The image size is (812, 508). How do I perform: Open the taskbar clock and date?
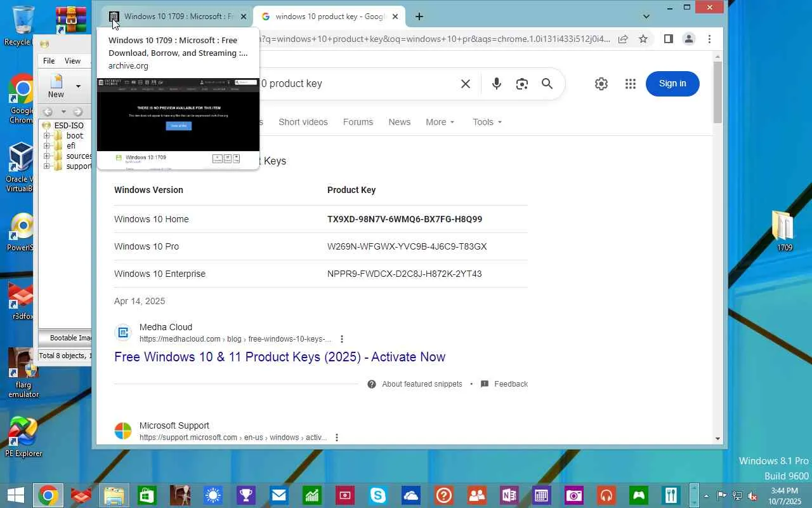pyautogui.click(x=784, y=496)
